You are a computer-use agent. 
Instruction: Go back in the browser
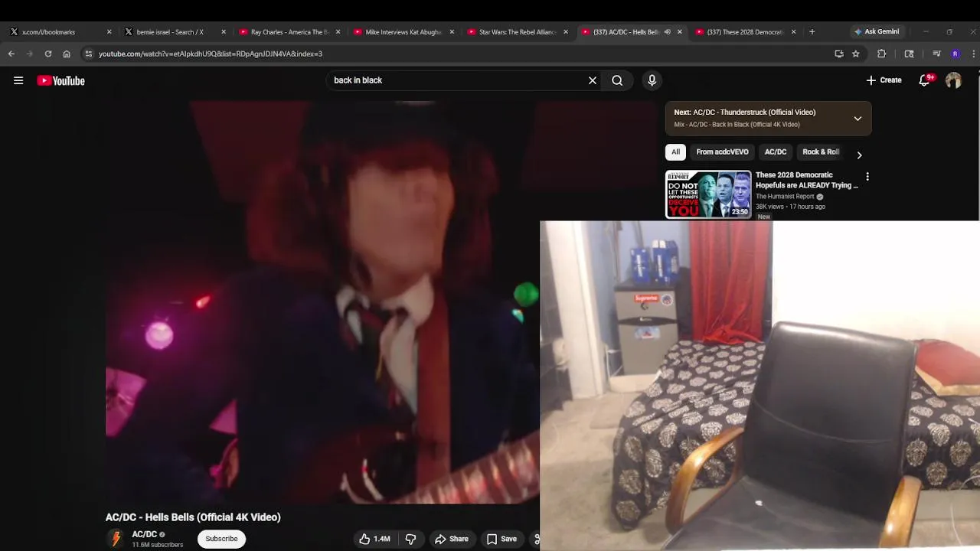click(x=11, y=54)
